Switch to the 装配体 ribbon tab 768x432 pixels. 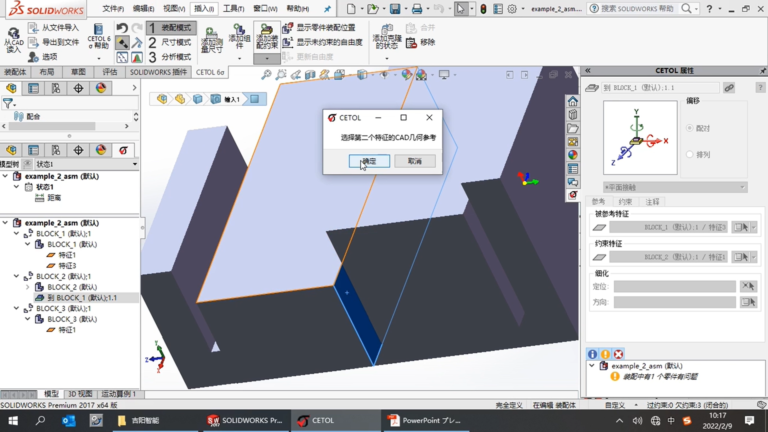(x=15, y=72)
